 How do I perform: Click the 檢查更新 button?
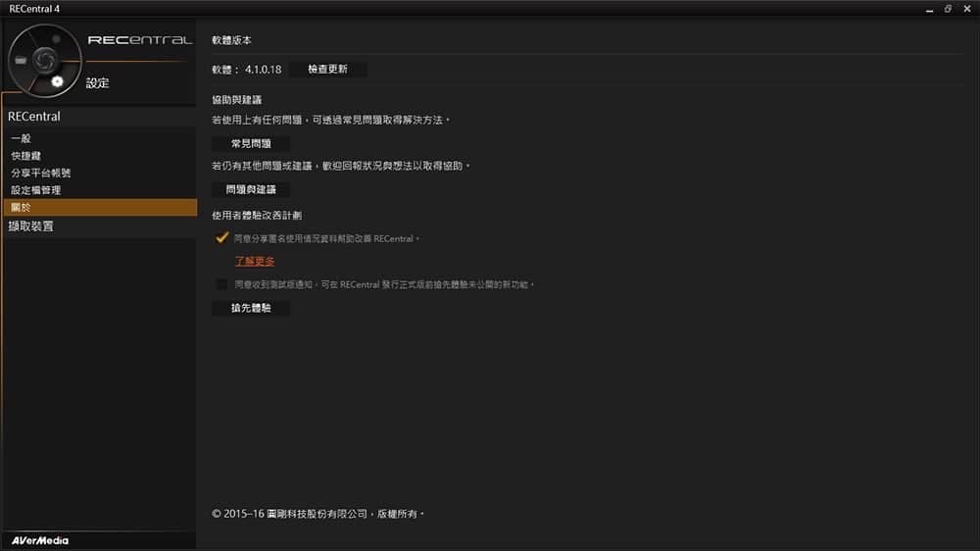click(x=327, y=70)
